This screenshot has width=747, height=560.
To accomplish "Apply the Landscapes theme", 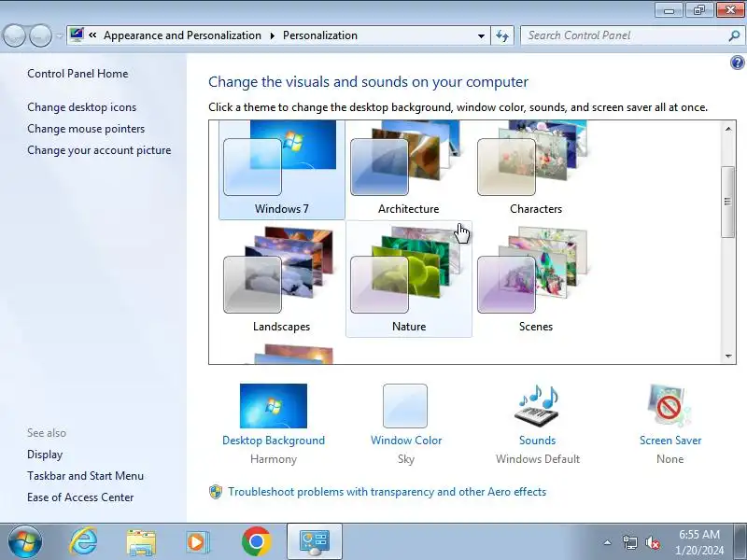I will tap(282, 279).
